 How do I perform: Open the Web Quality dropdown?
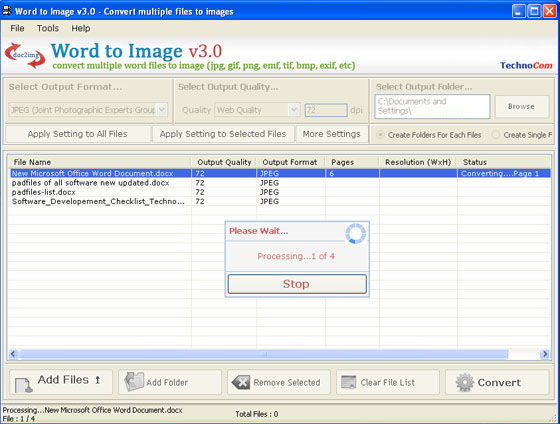pos(294,109)
